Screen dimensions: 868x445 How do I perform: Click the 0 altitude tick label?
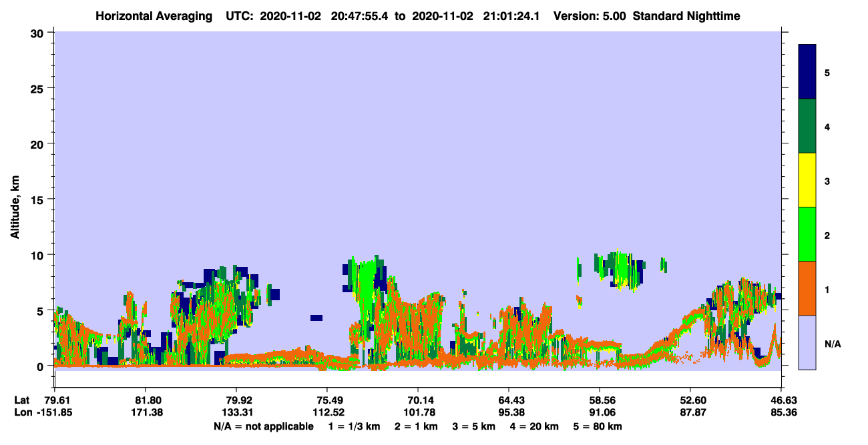42,366
